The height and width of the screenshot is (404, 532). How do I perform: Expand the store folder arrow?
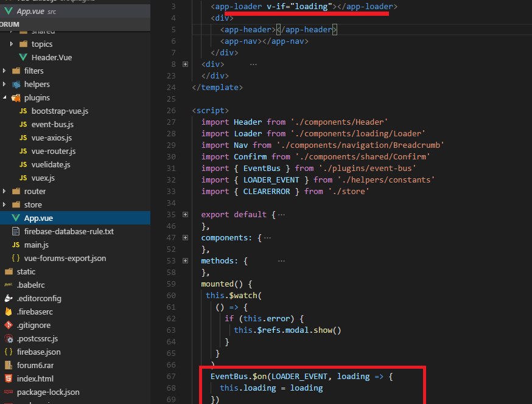tap(4, 204)
